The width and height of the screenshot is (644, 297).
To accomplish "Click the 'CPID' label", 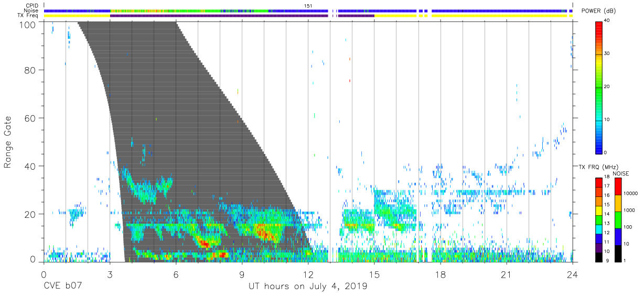I will tap(31, 5).
